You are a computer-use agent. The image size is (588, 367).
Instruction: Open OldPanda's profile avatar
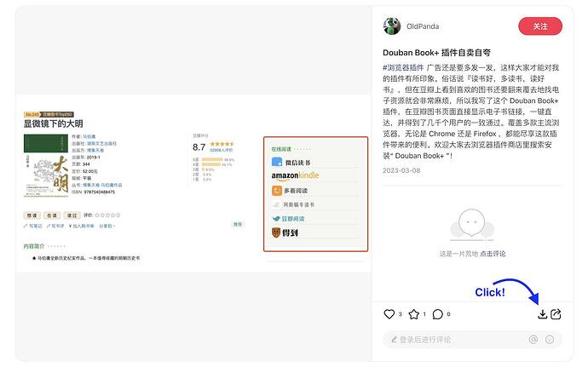392,26
